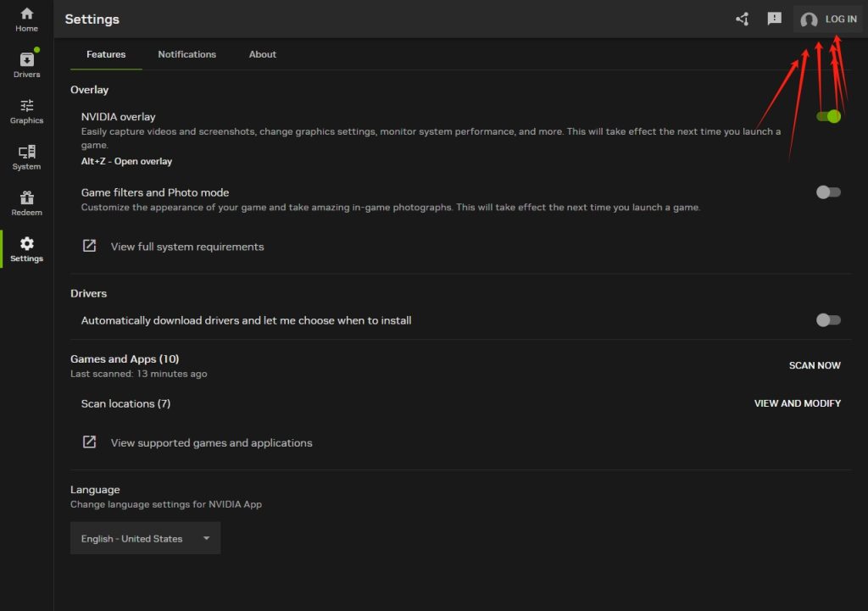Click Change language settings for NVIDIA App text

click(165, 504)
